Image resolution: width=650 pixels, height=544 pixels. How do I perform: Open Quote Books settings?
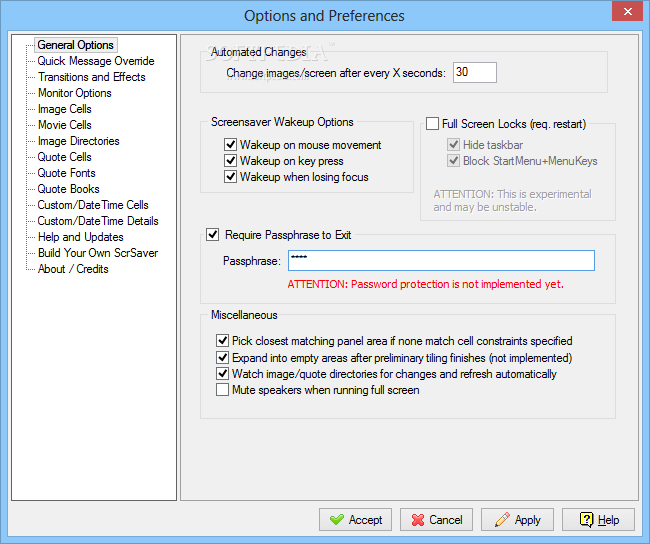click(68, 189)
